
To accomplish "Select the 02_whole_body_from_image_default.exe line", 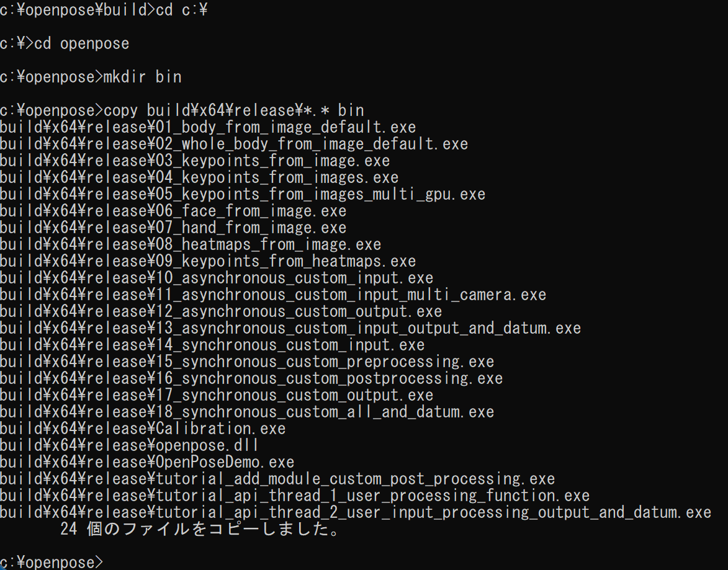I will (234, 144).
